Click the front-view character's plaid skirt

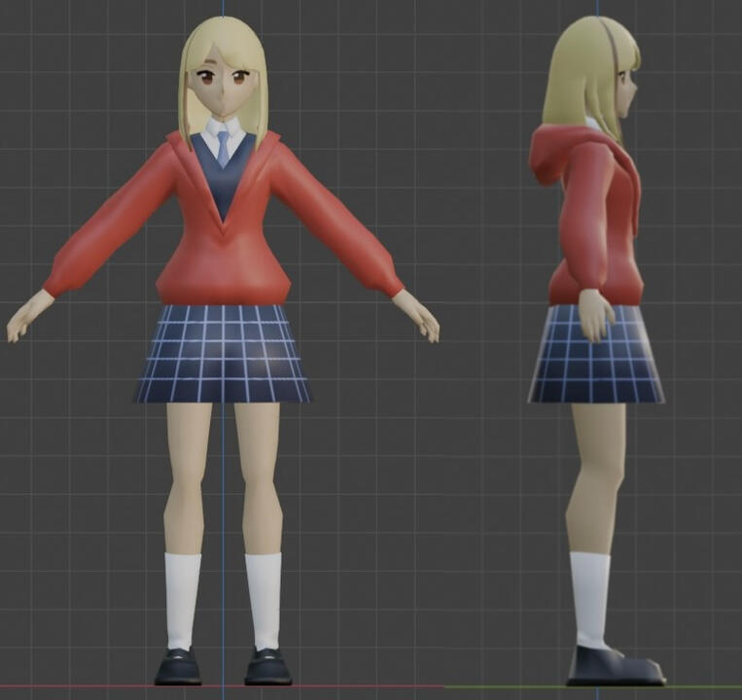tap(223, 354)
